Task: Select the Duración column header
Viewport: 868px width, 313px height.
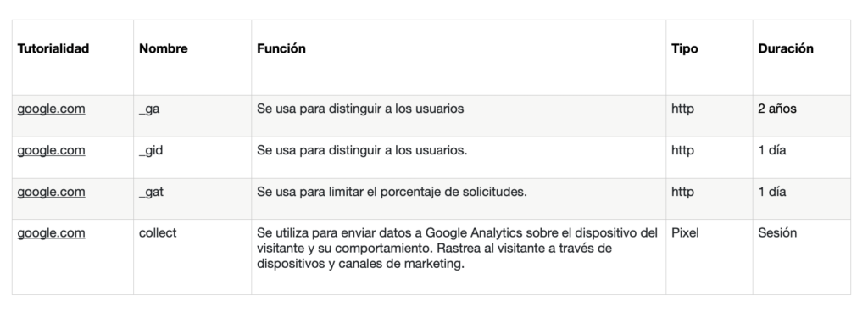Action: 786,48
